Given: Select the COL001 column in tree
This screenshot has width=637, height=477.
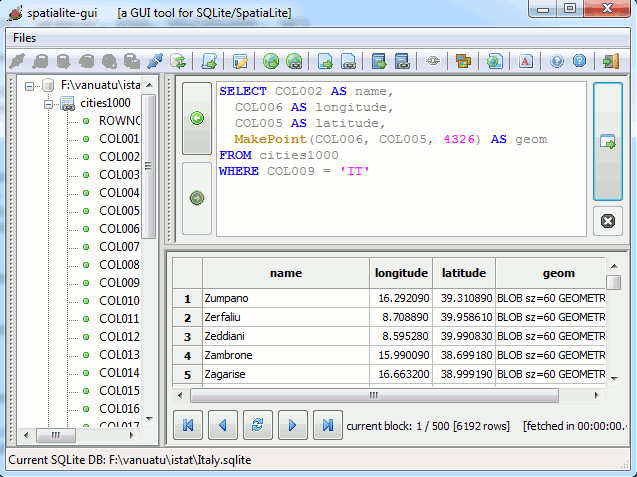Looking at the screenshot, I should (119, 139).
